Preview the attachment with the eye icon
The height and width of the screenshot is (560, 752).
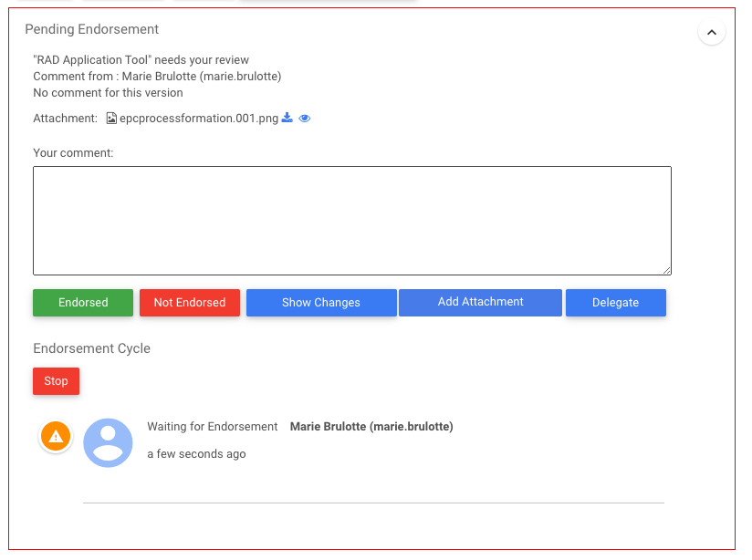click(305, 119)
